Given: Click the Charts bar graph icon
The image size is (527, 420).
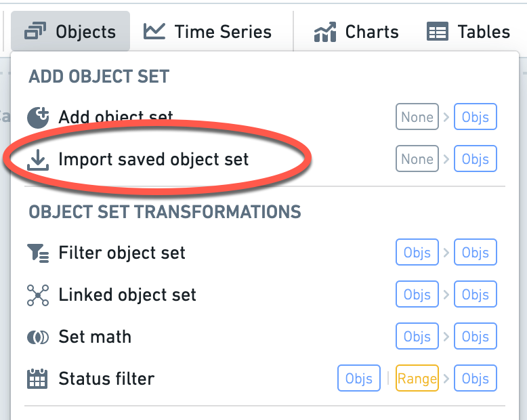Looking at the screenshot, I should (x=325, y=32).
